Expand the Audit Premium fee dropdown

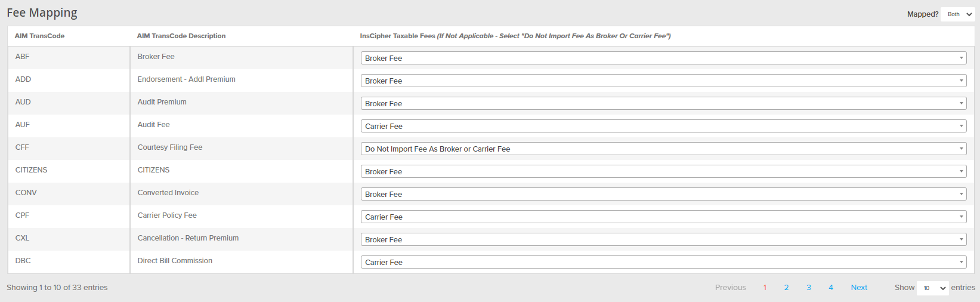pos(663,103)
